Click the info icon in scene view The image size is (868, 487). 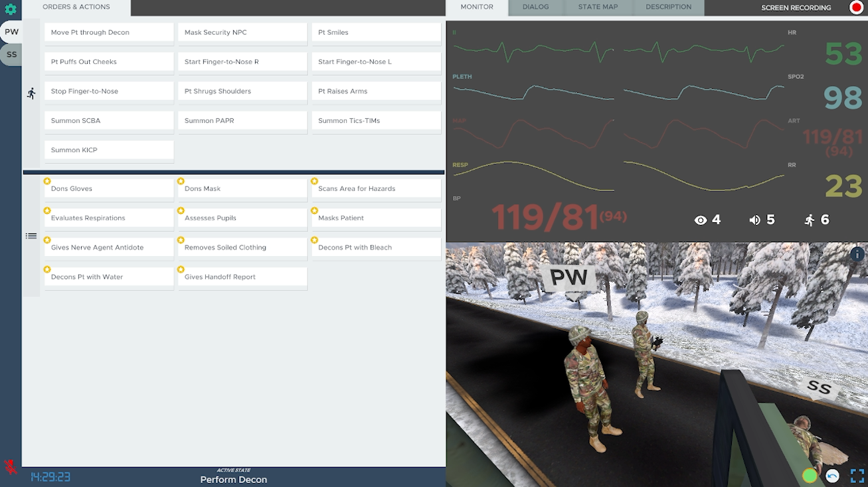[x=857, y=254]
